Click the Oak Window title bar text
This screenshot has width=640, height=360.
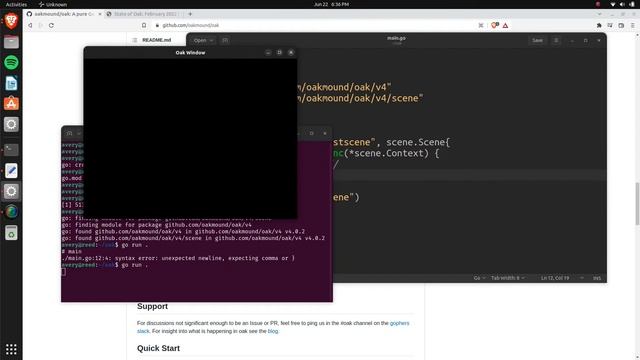190,53
